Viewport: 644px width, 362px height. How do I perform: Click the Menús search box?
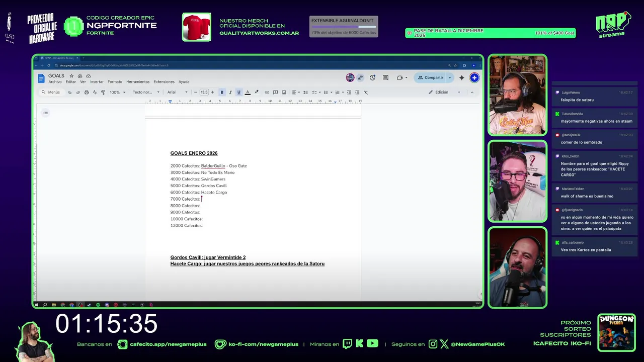pos(51,93)
